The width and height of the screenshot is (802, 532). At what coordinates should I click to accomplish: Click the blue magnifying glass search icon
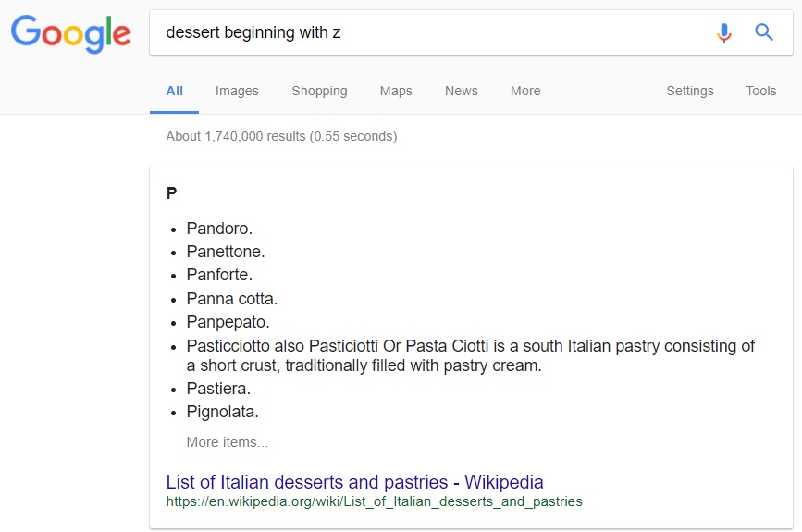[764, 32]
